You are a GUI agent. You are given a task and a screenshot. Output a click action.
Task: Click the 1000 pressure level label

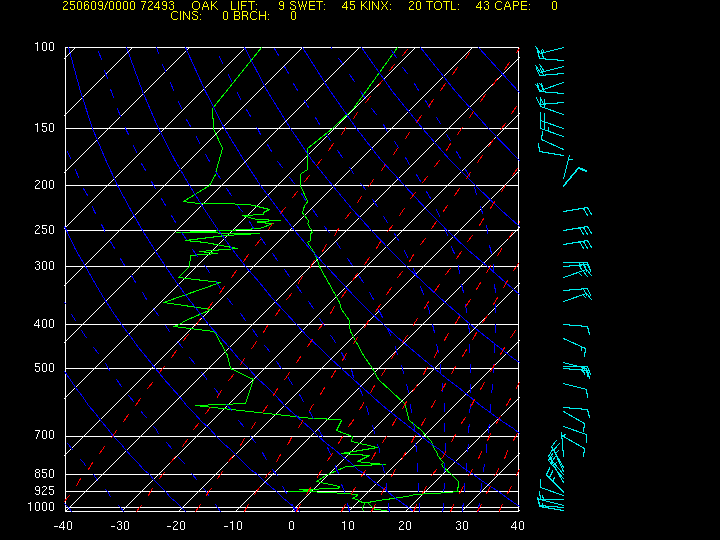pos(41,507)
